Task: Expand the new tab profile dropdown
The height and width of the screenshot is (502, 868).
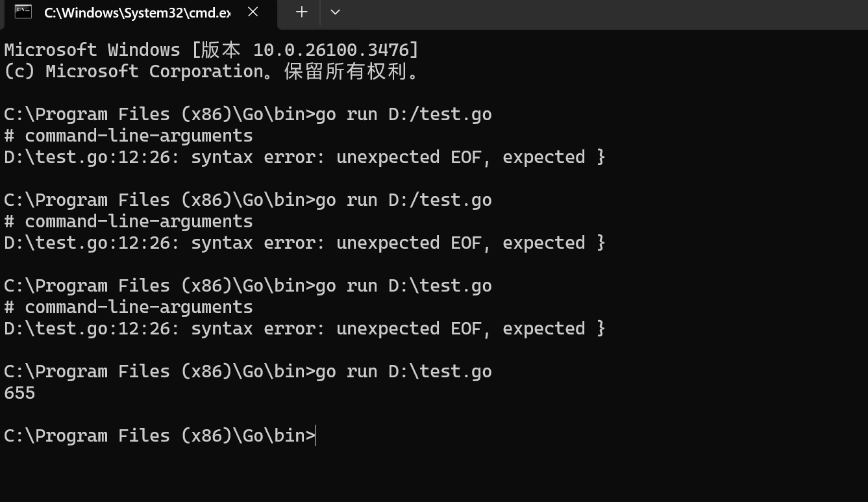Action: (x=335, y=12)
